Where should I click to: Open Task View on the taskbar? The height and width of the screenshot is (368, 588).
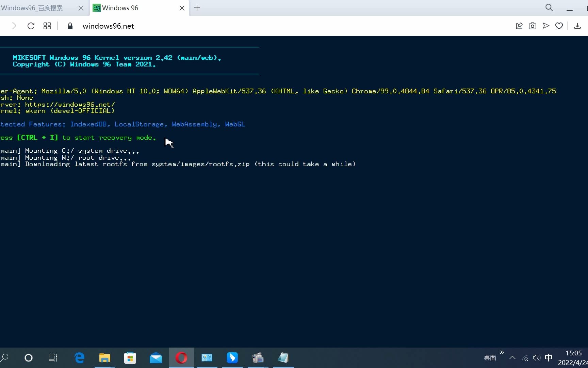pos(53,358)
